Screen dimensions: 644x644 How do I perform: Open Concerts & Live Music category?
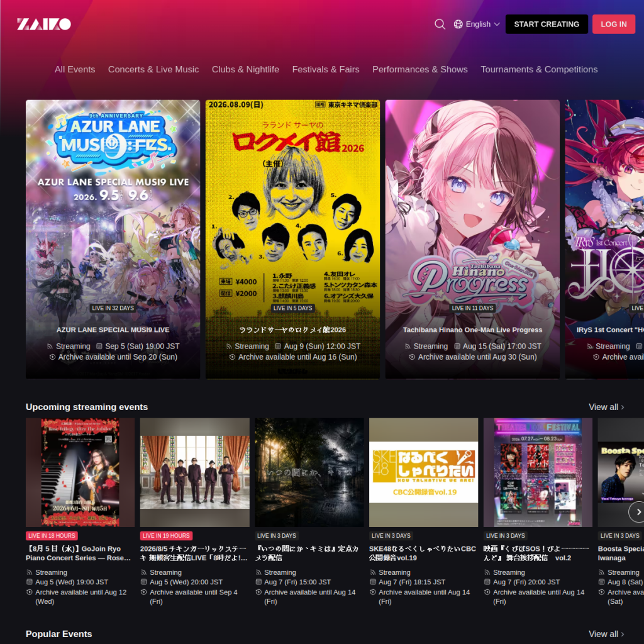(x=153, y=69)
